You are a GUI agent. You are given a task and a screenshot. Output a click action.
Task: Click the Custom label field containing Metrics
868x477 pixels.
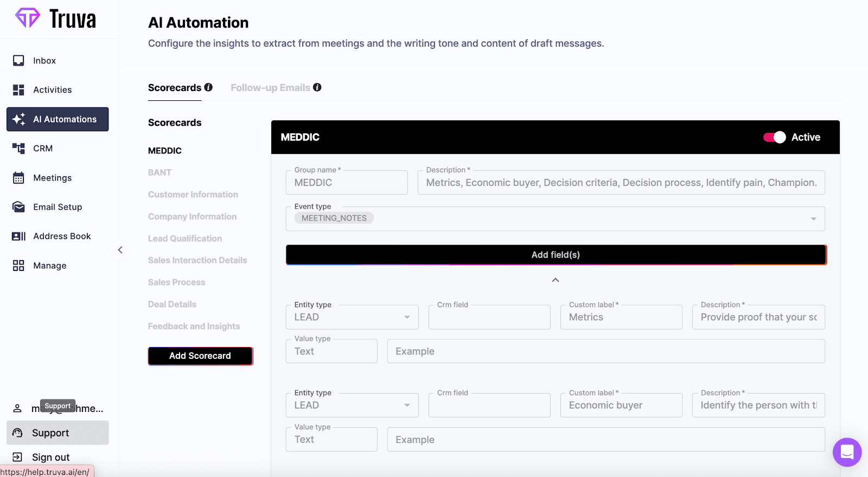pyautogui.click(x=621, y=317)
